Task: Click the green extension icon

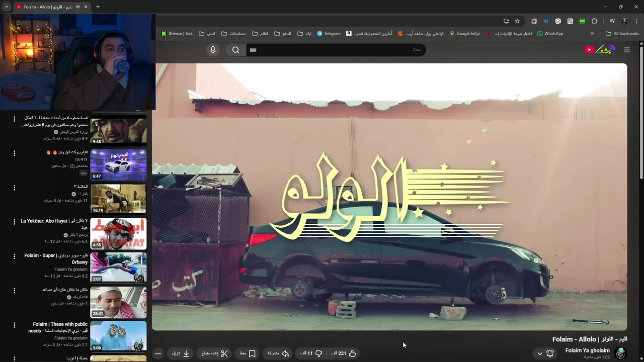Action: pos(582,21)
